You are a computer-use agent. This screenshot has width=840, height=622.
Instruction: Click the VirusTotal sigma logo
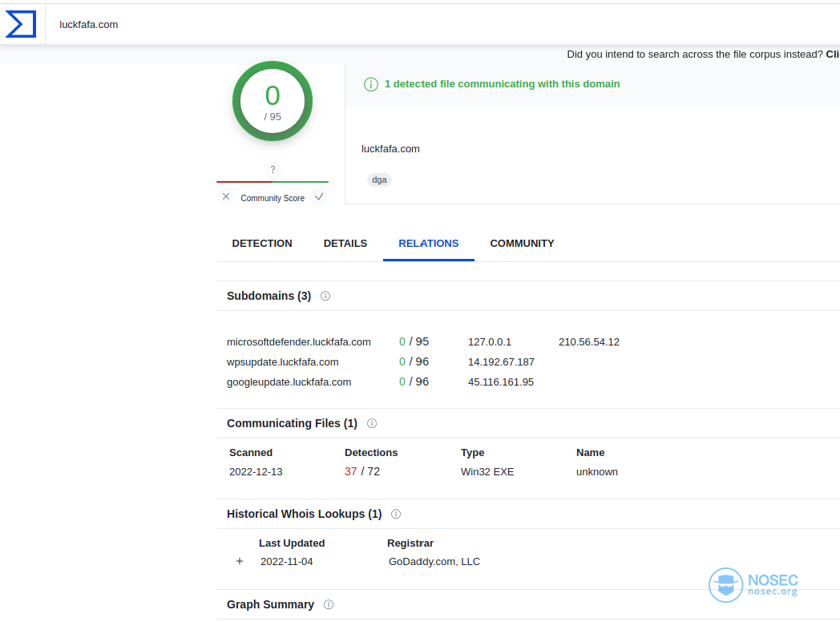[x=21, y=24]
